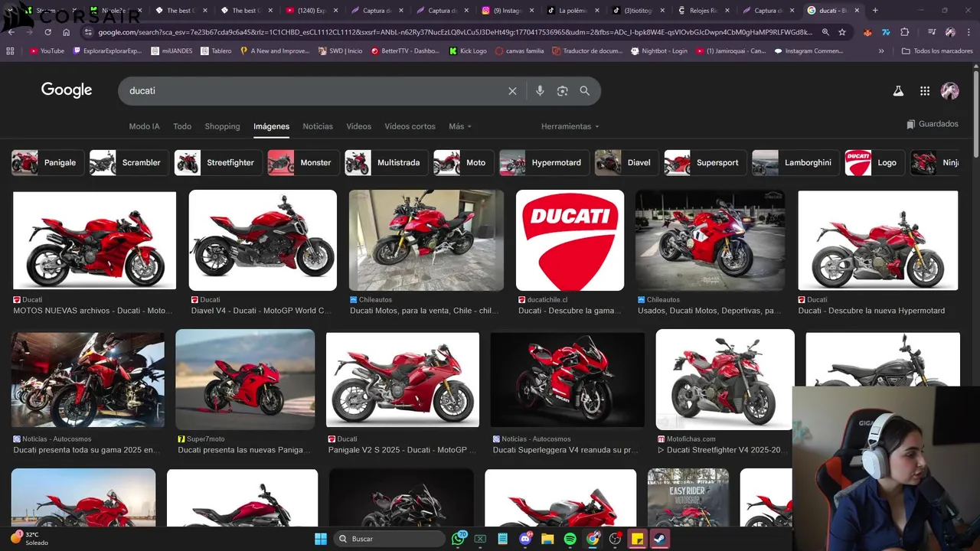This screenshot has height=551, width=980.
Task: Bookmark this page with star icon
Action: click(x=842, y=32)
